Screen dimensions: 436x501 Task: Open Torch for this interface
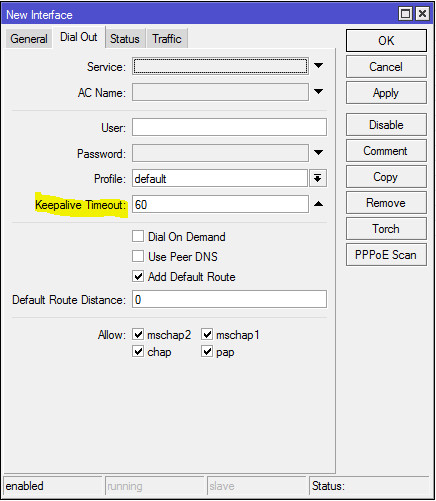click(386, 229)
